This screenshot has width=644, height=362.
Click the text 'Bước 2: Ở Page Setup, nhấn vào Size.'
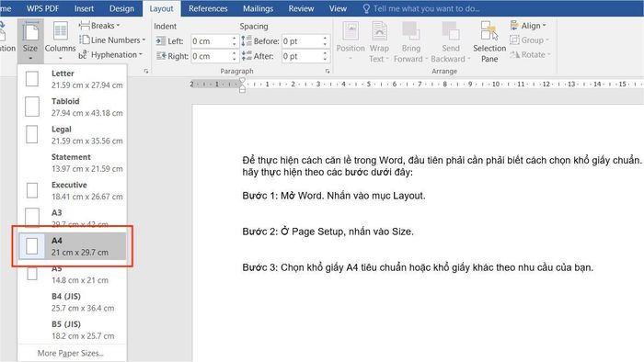(328, 232)
